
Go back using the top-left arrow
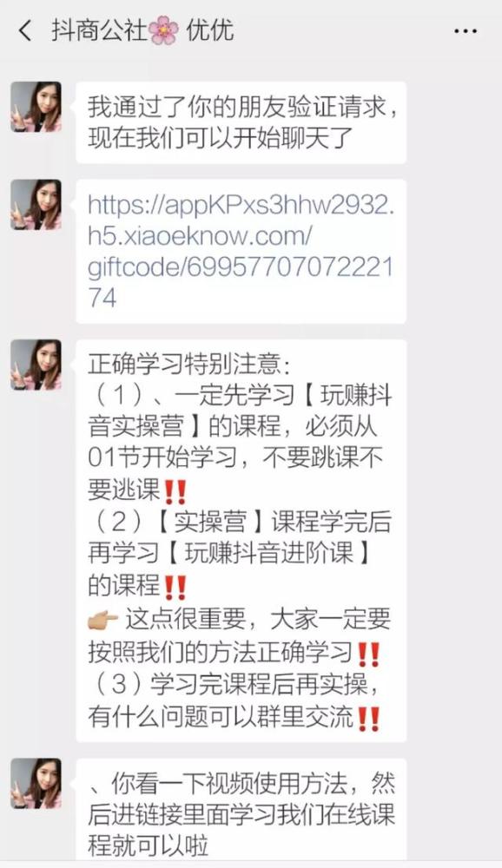point(25,30)
